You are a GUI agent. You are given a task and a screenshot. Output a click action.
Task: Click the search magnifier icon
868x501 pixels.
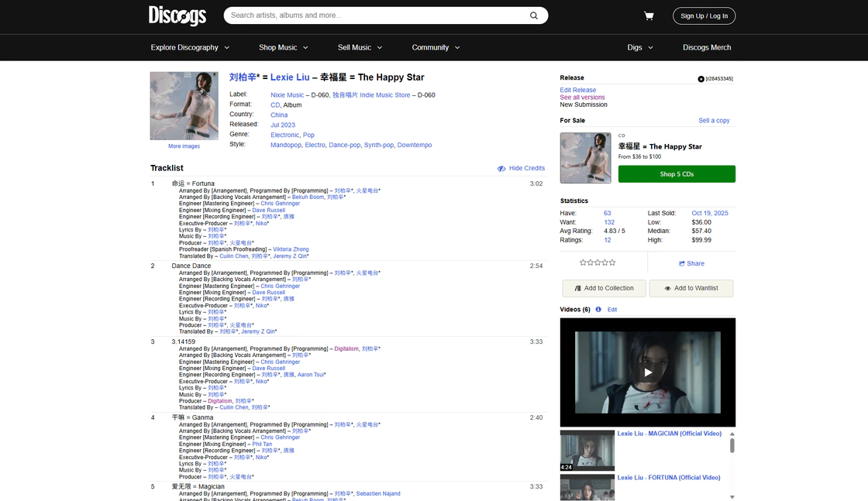(x=534, y=15)
